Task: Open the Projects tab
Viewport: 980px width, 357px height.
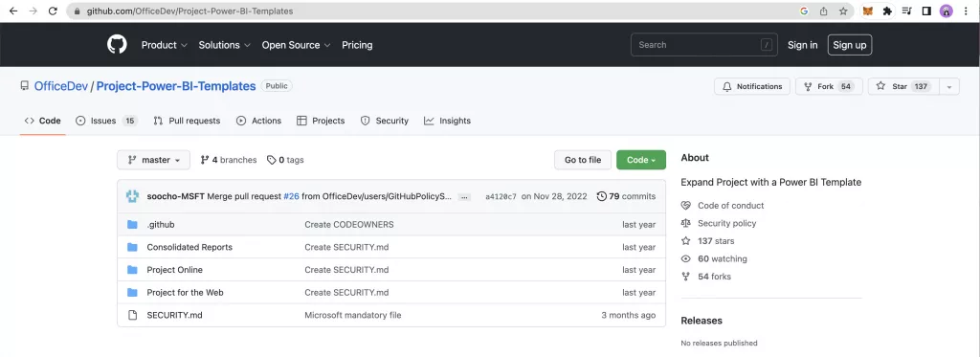Action: 321,121
